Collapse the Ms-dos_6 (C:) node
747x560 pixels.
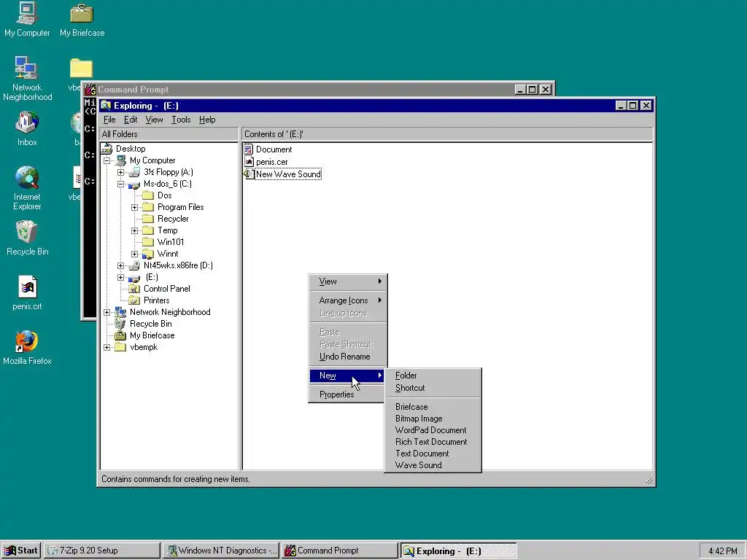click(121, 184)
